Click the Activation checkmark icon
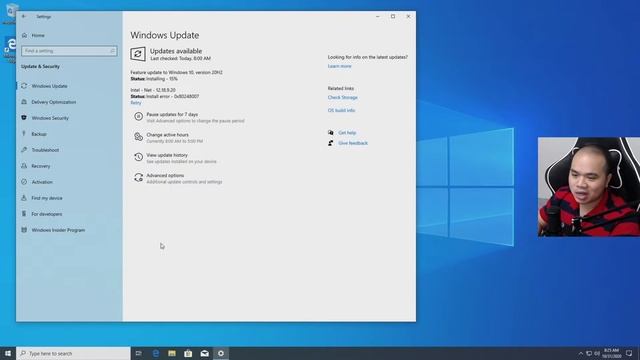This screenshot has width=640, height=360. tap(24, 182)
